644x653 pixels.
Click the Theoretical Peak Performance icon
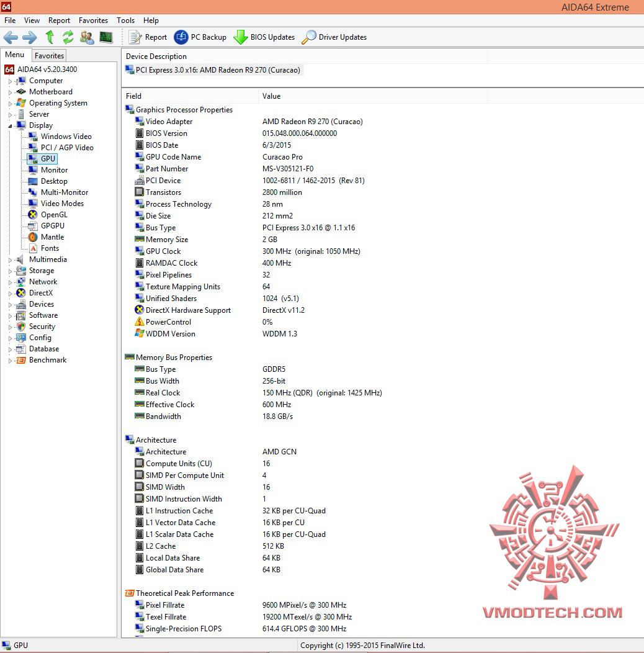pos(130,593)
